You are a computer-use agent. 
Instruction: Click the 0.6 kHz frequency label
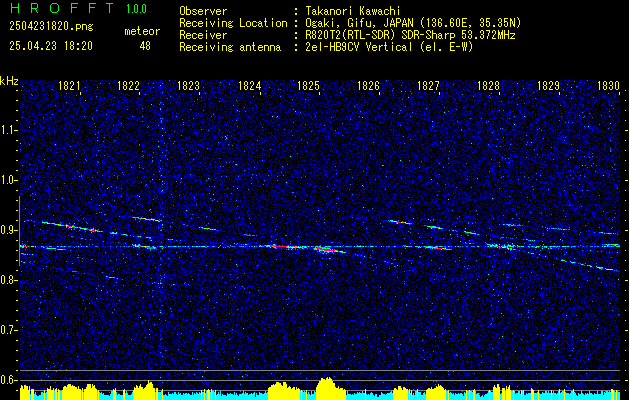9,380
